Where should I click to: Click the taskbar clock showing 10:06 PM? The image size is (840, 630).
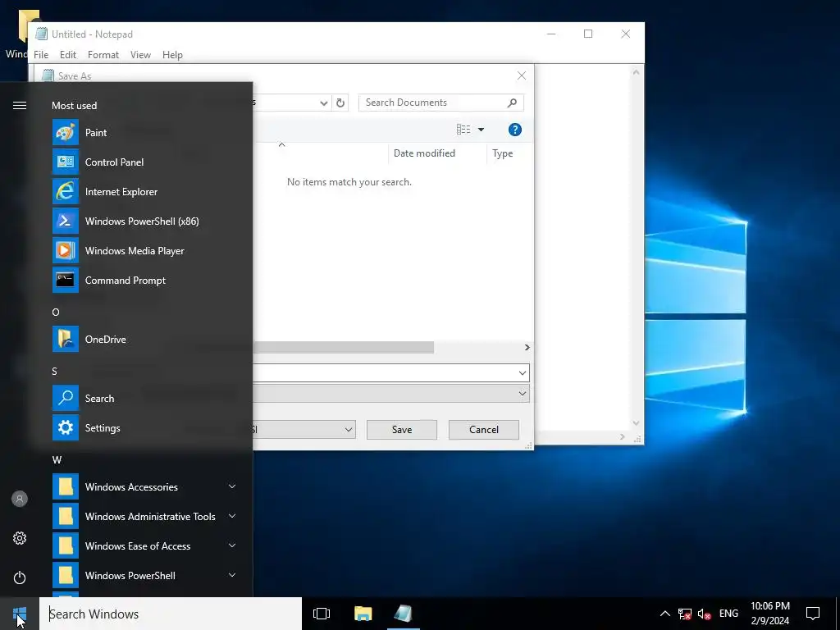(x=769, y=614)
